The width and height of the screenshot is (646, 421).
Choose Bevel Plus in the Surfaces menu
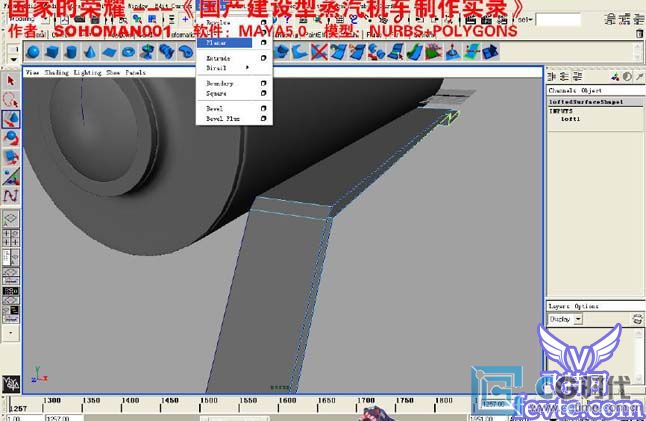click(x=223, y=119)
